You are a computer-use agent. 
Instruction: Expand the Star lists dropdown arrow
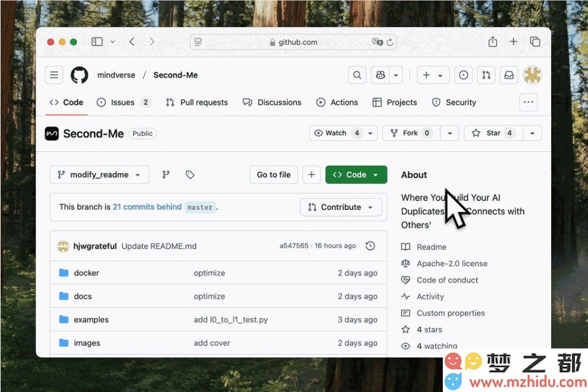532,133
